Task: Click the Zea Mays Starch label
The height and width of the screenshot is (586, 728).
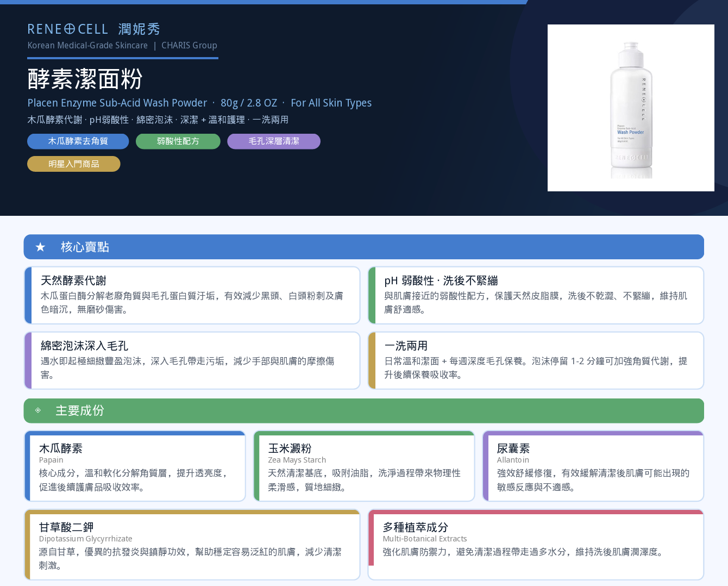Action: (297, 460)
